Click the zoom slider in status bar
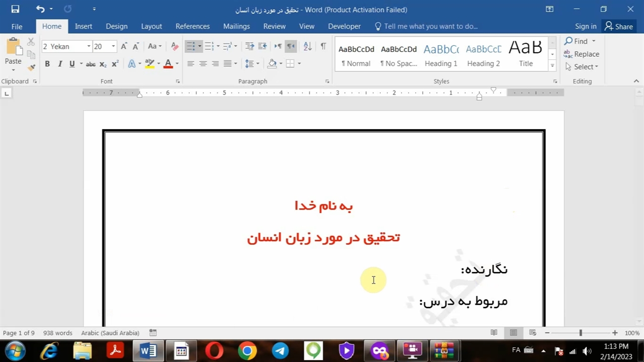This screenshot has height=362, width=644. (x=581, y=333)
